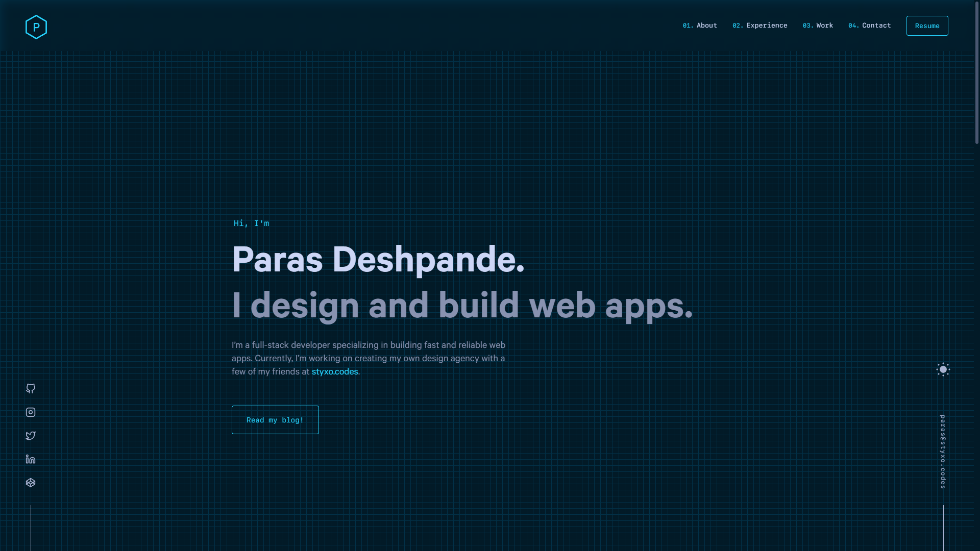Click the 'Hi, I'm' greeting text
The width and height of the screenshot is (980, 551).
click(251, 223)
